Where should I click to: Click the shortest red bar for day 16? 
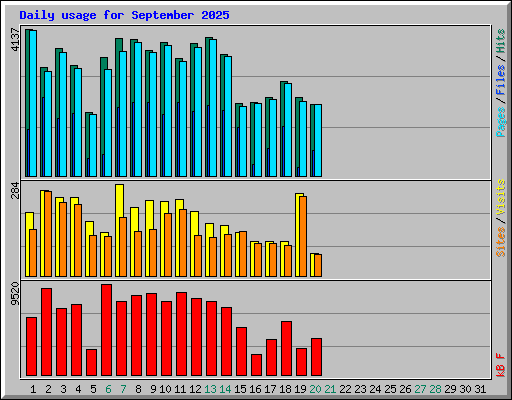tap(257, 365)
